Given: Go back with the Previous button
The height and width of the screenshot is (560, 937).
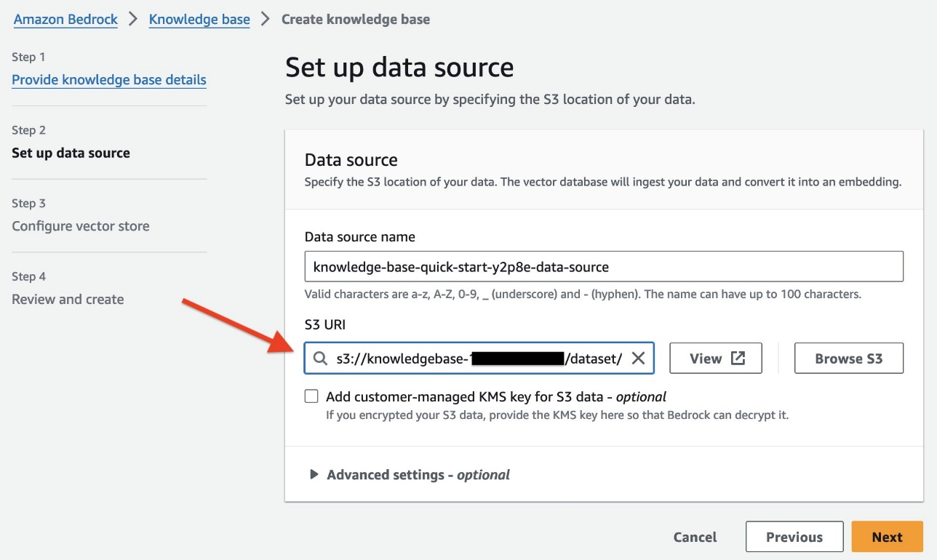Looking at the screenshot, I should (x=794, y=537).
